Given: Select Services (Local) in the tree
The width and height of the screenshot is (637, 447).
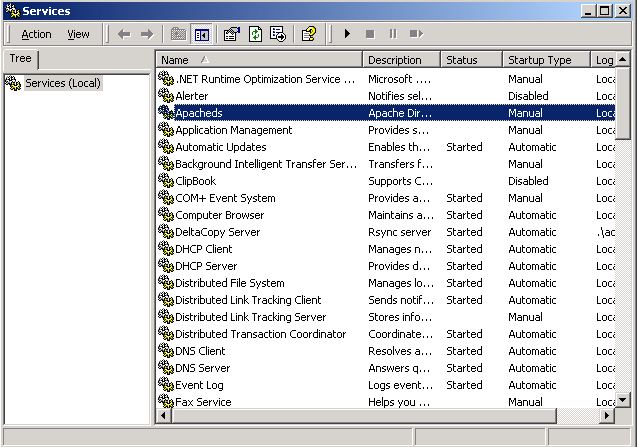Looking at the screenshot, I should tap(62, 83).
